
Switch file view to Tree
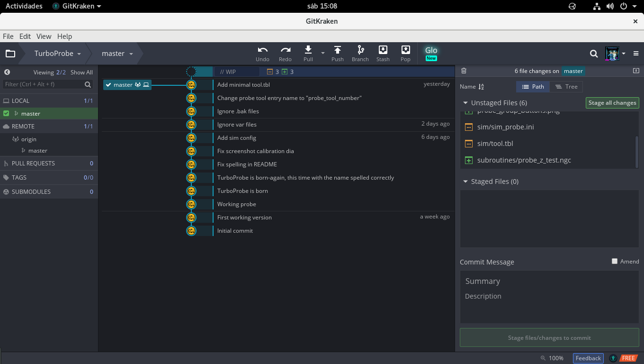[566, 87]
